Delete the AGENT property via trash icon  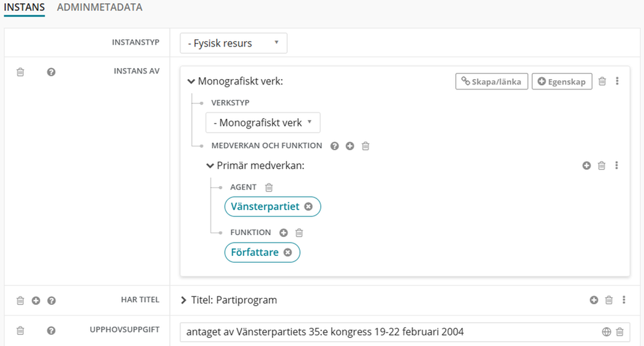[x=269, y=187]
